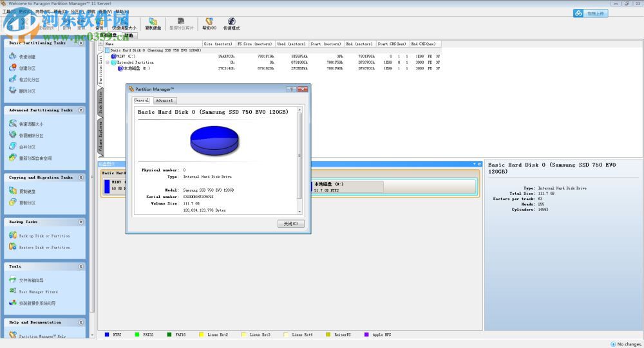Click the dialog's vertical scrollbar thumb
The width and height of the screenshot is (644, 348).
click(299, 156)
